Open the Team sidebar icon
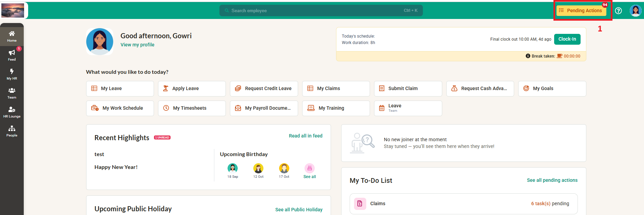Image resolution: width=644 pixels, height=215 pixels. pos(12,93)
